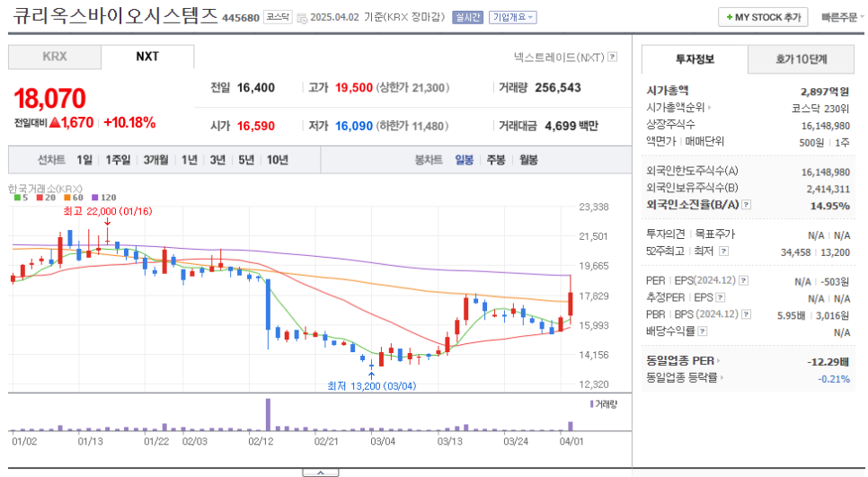Open the 동일업종 등락률 link
This screenshot has width=868, height=477.
681,378
